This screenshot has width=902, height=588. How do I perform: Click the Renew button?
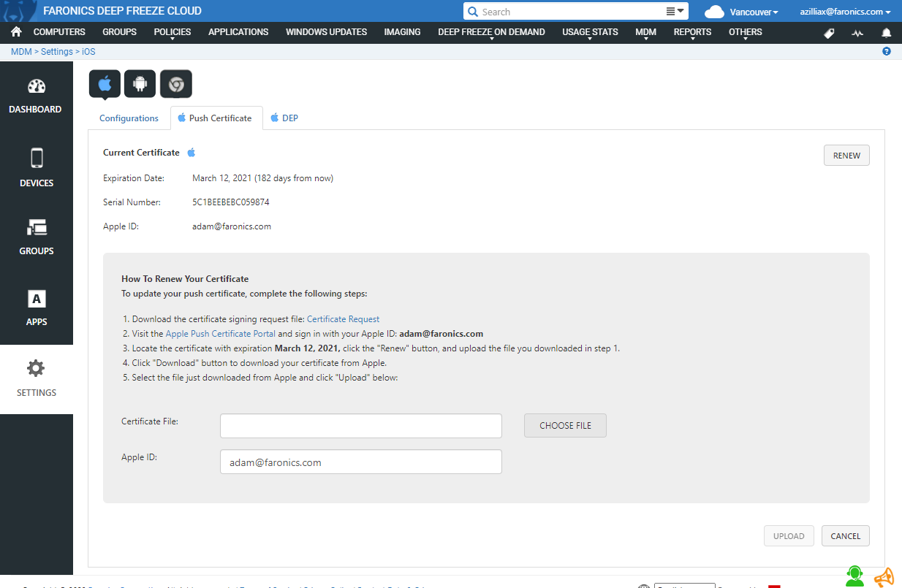tap(846, 156)
